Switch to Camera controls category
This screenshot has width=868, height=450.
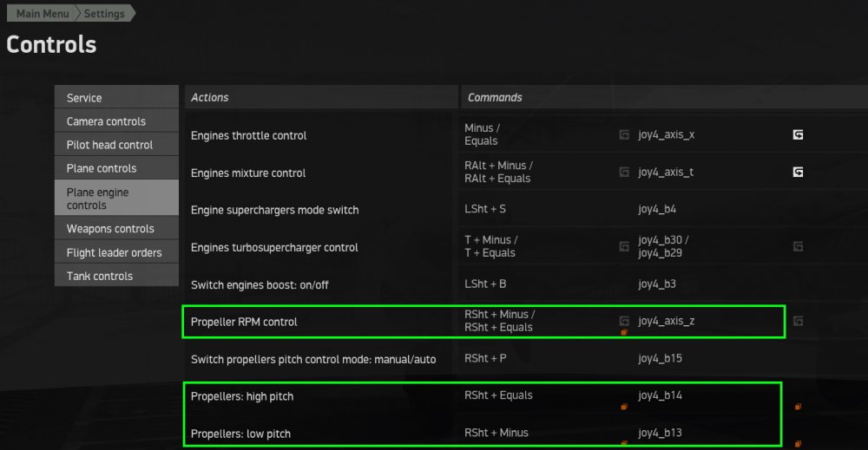pyautogui.click(x=116, y=121)
